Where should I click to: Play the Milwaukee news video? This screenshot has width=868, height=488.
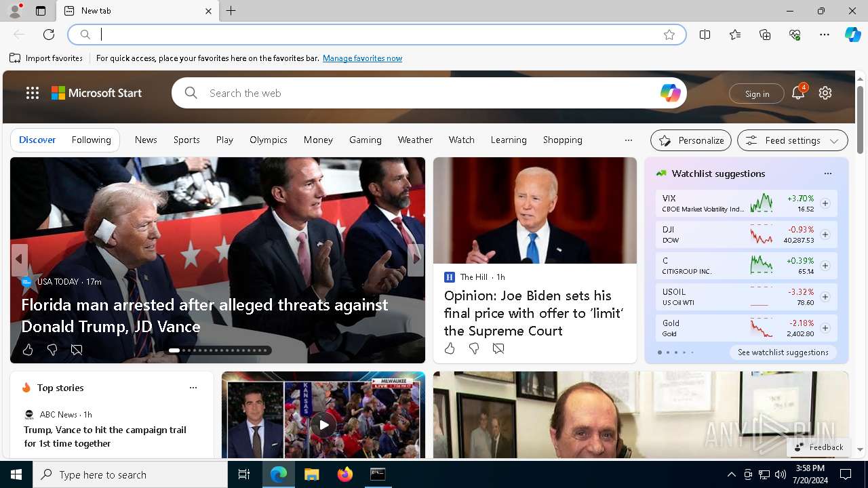[x=323, y=425]
